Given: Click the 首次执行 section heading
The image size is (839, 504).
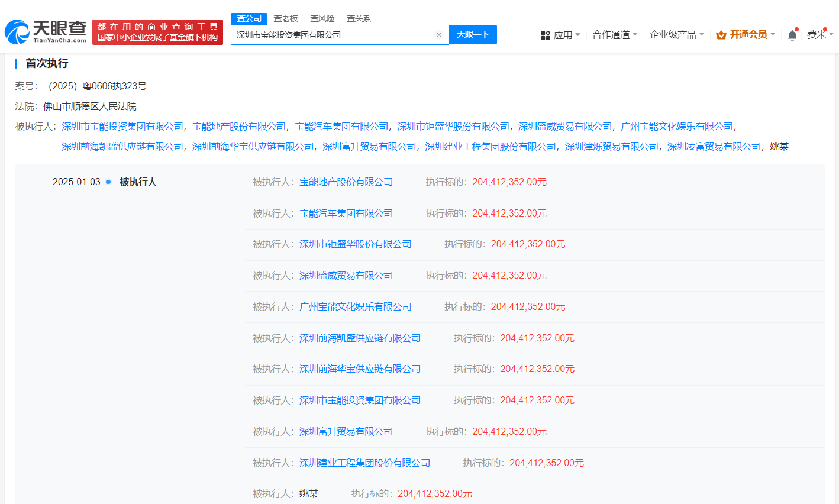Looking at the screenshot, I should coord(47,63).
